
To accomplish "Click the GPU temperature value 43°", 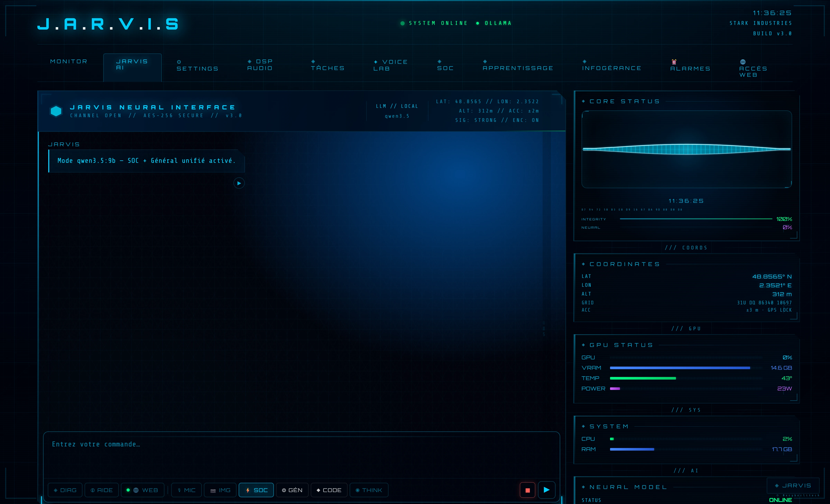I will tap(787, 378).
